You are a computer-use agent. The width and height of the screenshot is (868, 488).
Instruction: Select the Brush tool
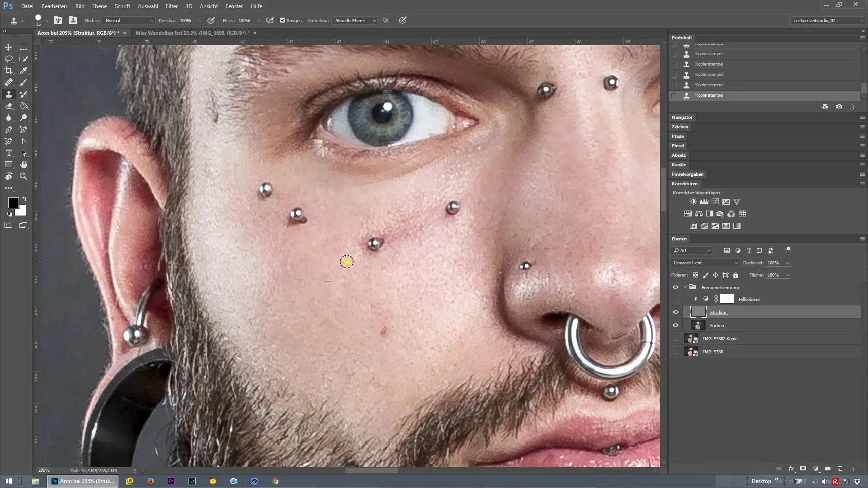[x=24, y=82]
